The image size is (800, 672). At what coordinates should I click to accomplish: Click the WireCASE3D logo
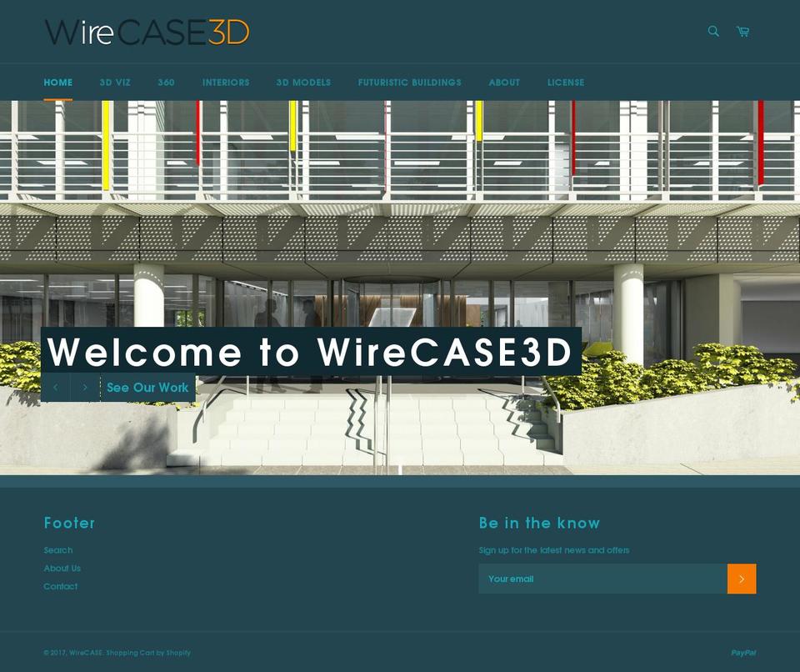[x=147, y=33]
